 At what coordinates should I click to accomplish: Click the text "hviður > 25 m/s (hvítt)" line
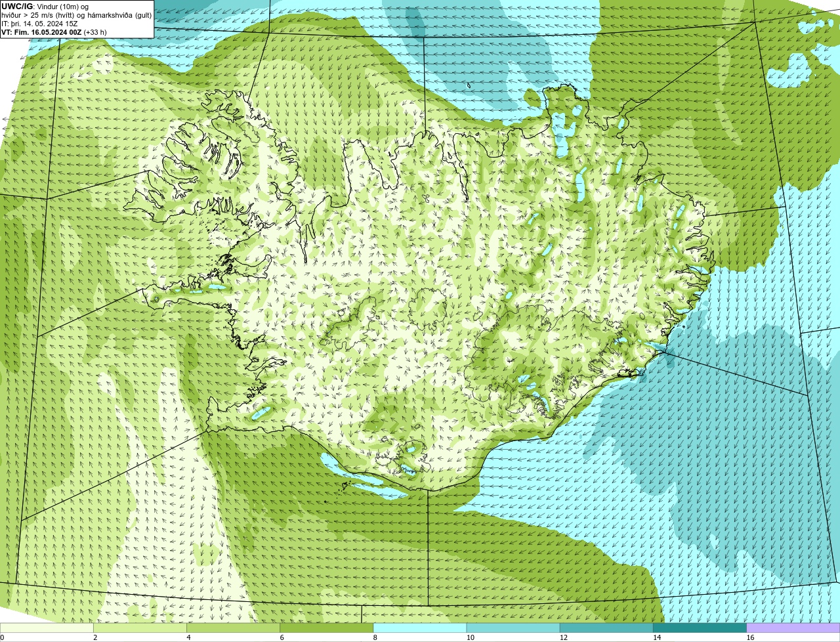coord(38,15)
